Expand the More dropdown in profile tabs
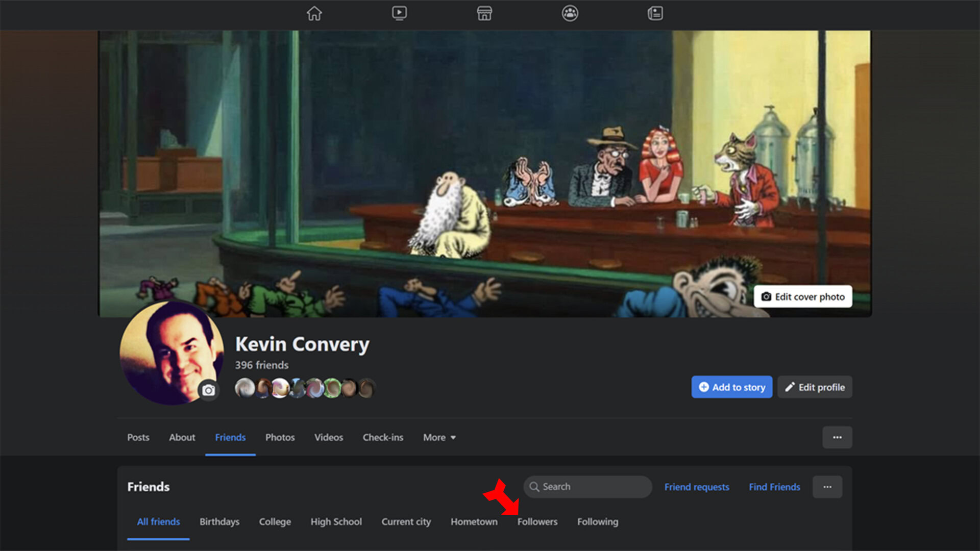The image size is (980, 551). tap(439, 438)
